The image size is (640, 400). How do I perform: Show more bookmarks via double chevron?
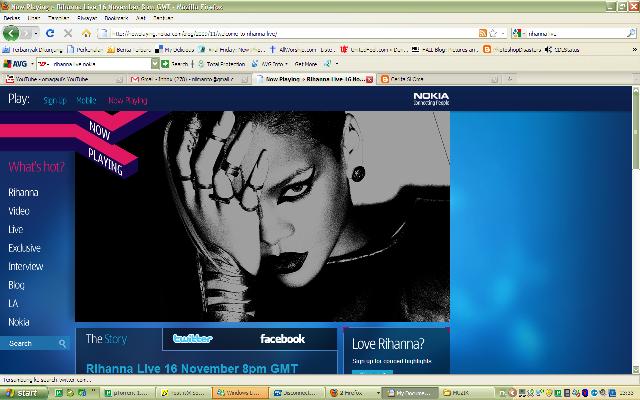pos(635,49)
